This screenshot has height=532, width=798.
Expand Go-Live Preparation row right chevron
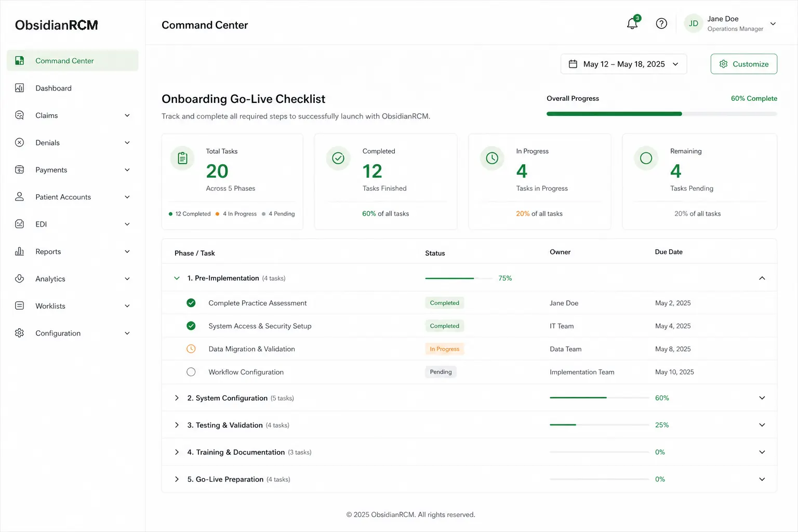[x=762, y=479]
